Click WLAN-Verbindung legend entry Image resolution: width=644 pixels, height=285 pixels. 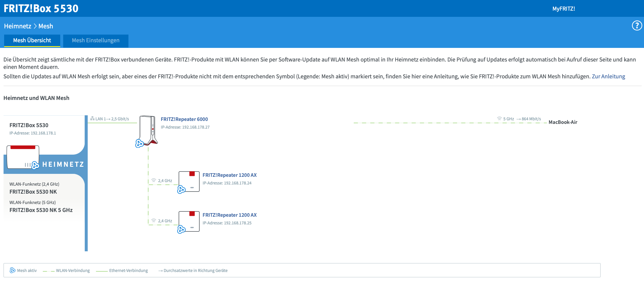[66, 271]
